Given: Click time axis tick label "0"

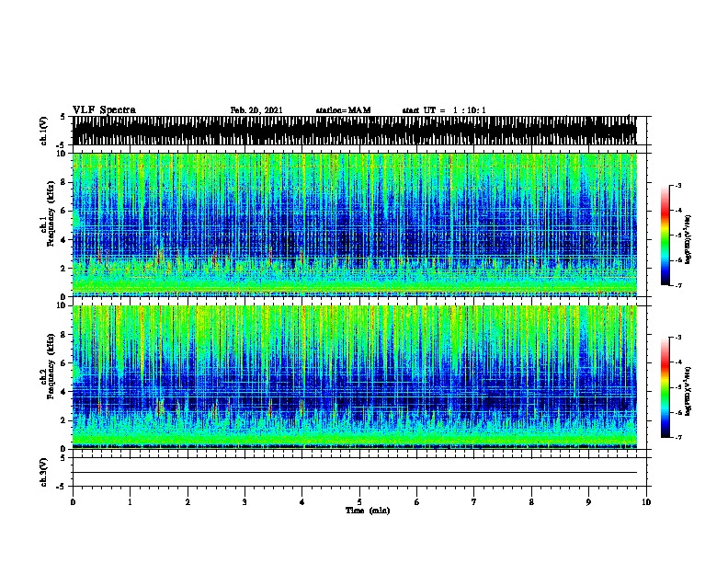Looking at the screenshot, I should tap(73, 502).
